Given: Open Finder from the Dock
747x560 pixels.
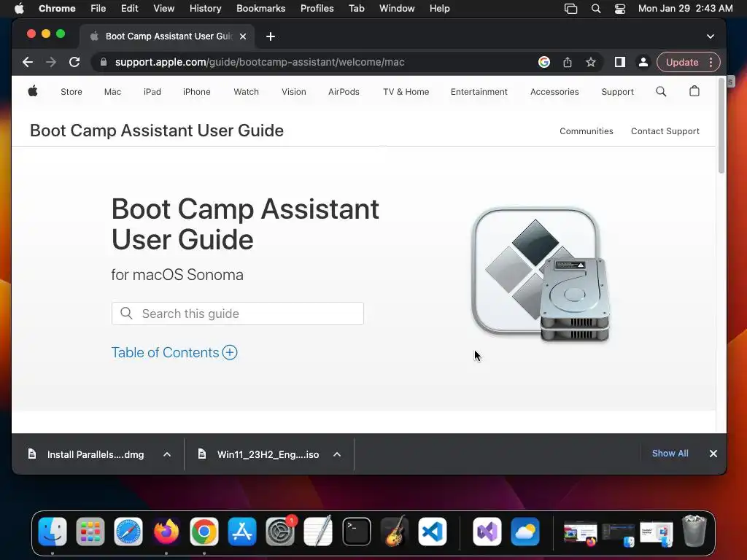Looking at the screenshot, I should [x=53, y=532].
